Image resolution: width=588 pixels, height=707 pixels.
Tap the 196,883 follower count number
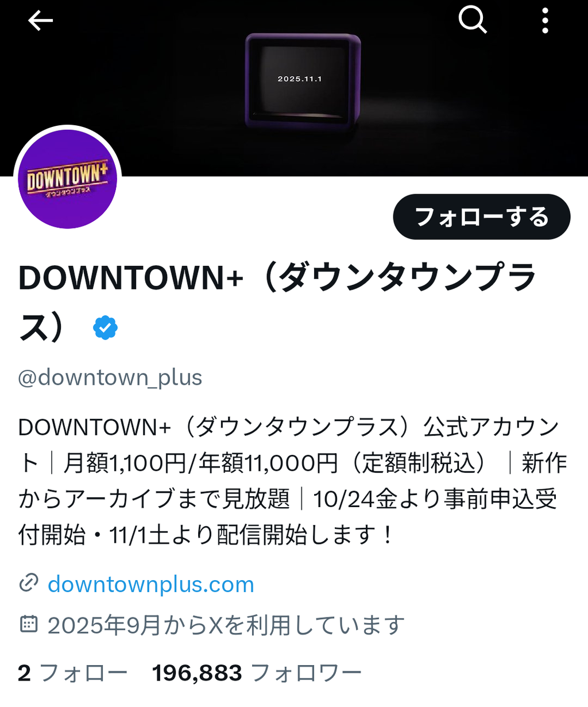(197, 673)
